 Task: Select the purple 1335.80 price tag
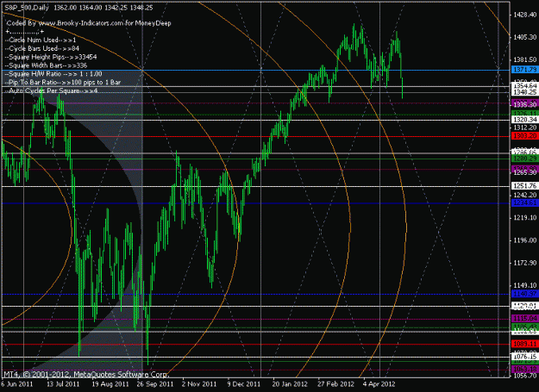(525, 104)
